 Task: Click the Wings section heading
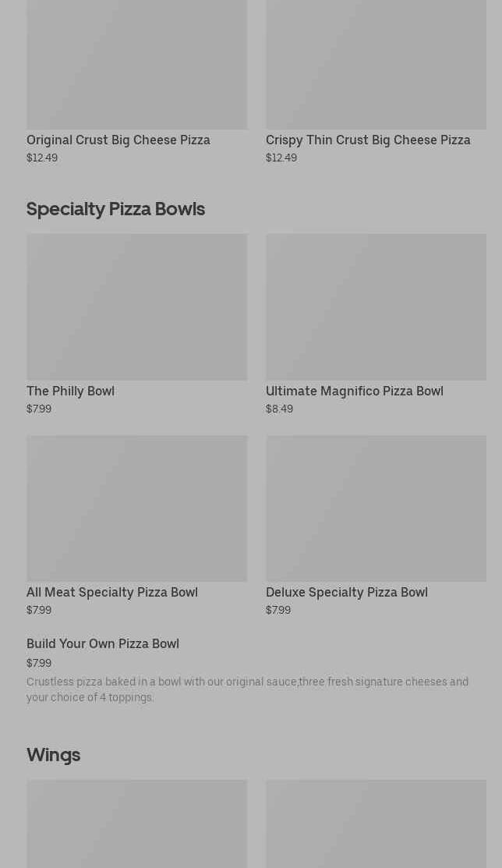pyautogui.click(x=53, y=755)
